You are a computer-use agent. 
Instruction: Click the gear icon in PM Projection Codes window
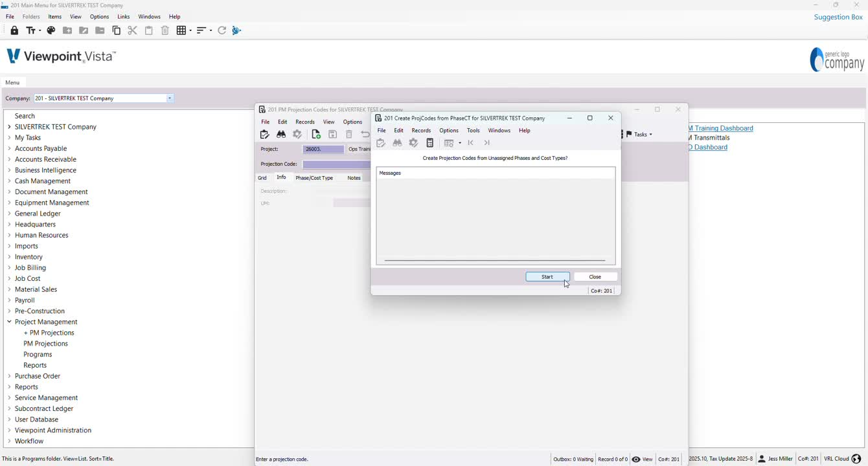297,135
